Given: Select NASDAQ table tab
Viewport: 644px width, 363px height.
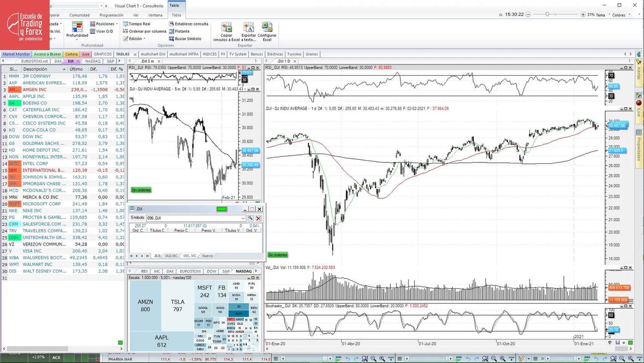Looking at the screenshot, I should click(x=93, y=61).
